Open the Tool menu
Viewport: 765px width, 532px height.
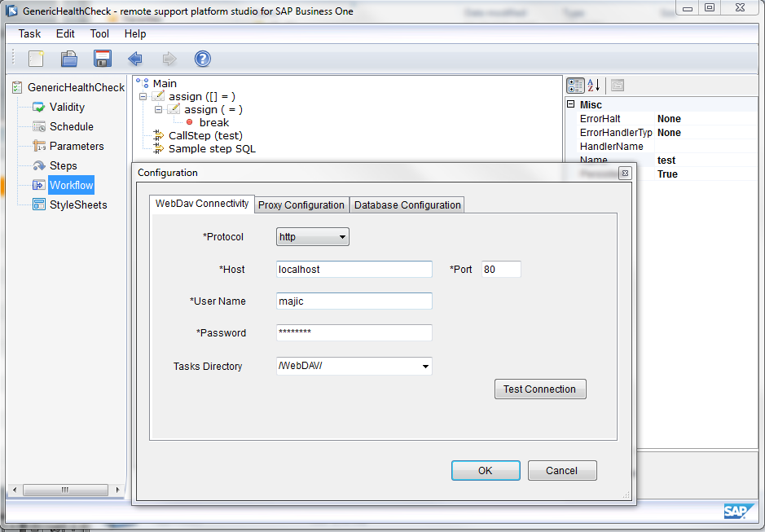pyautogui.click(x=99, y=33)
